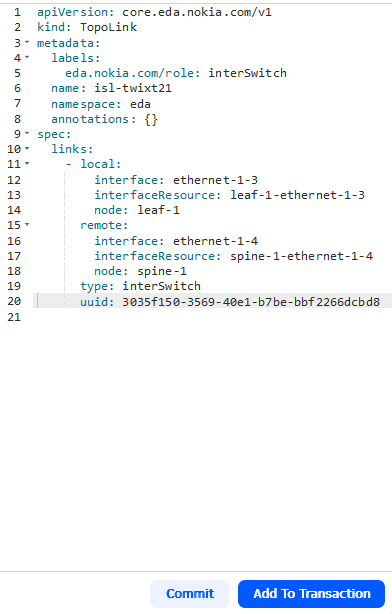392x614 pixels.
Task: Click Add To Transaction button
Action: [x=311, y=594]
